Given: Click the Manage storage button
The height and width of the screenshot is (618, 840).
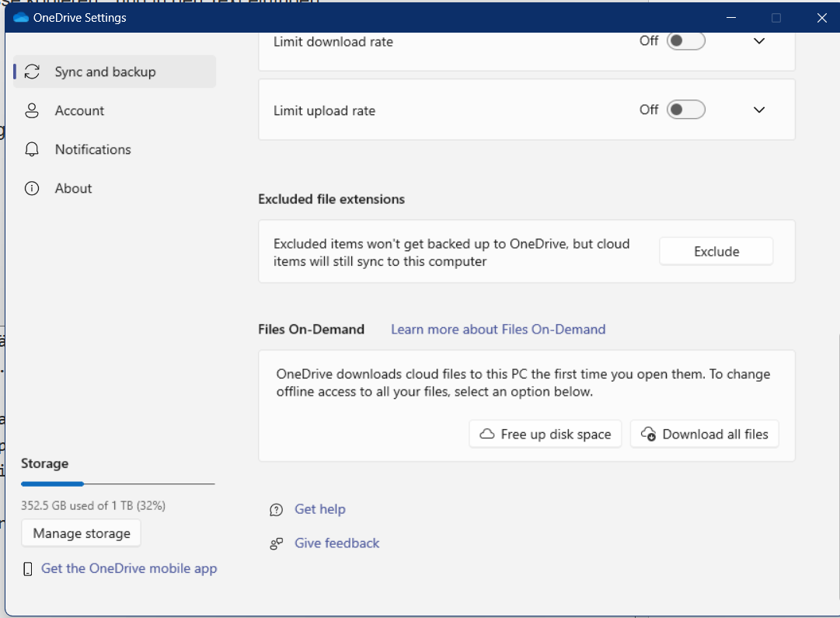Looking at the screenshot, I should [x=82, y=533].
